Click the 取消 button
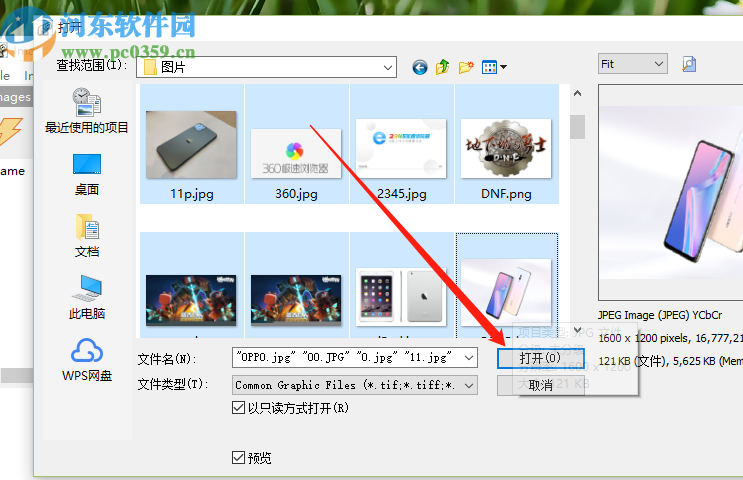Viewport: 743px width, 480px height. pyautogui.click(x=541, y=386)
